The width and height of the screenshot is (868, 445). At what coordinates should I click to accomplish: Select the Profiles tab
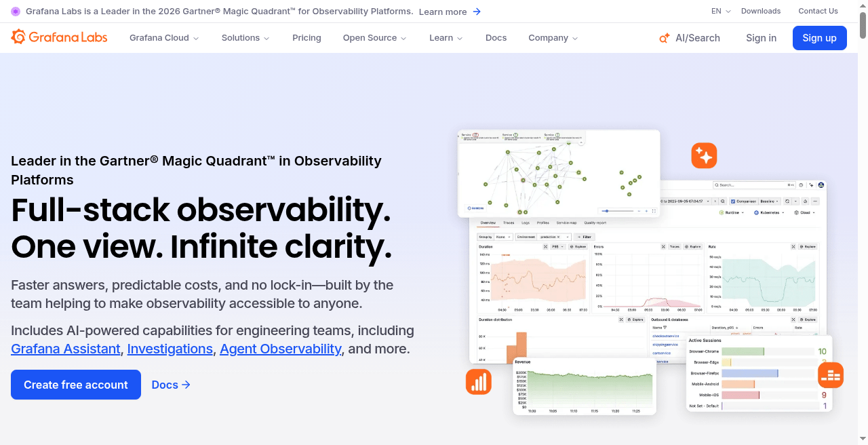pos(543,222)
